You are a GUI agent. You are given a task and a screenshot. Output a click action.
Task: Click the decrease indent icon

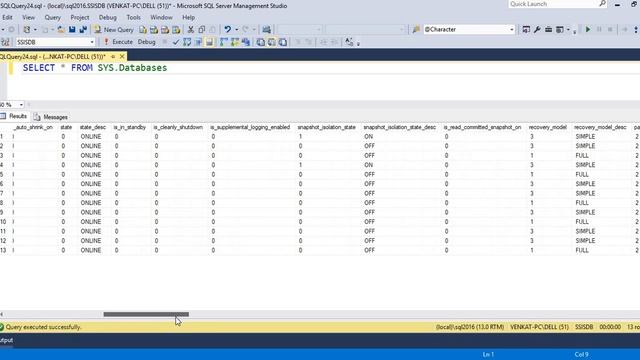pos(323,42)
